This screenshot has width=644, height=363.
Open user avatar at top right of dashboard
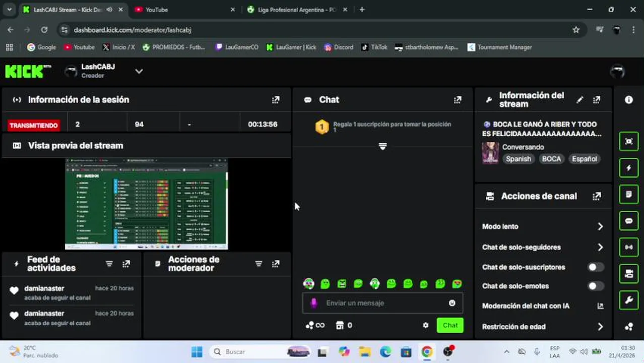617,72
